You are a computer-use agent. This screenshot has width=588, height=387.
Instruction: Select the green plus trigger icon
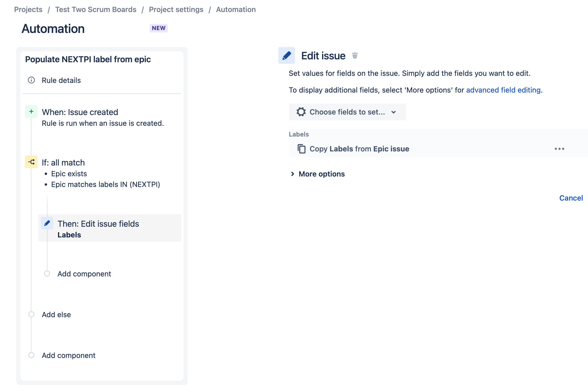[x=31, y=111]
